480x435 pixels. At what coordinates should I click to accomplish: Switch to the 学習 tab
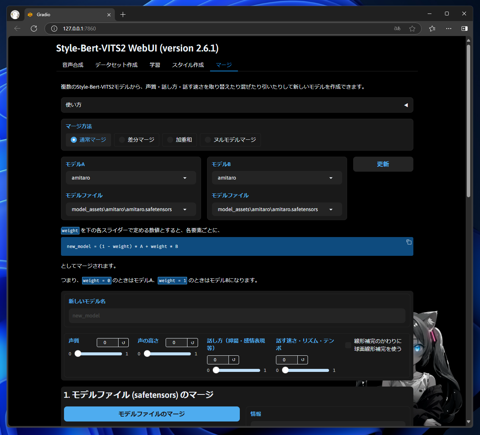pos(155,65)
